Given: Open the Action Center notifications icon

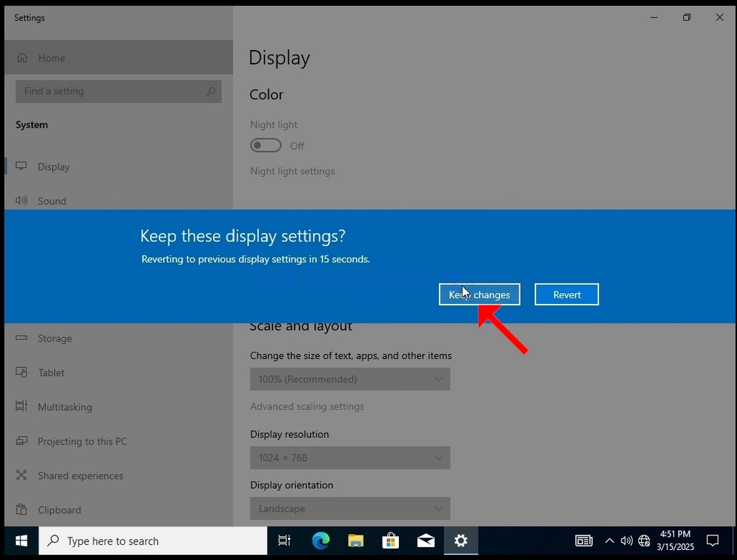Looking at the screenshot, I should [712, 540].
